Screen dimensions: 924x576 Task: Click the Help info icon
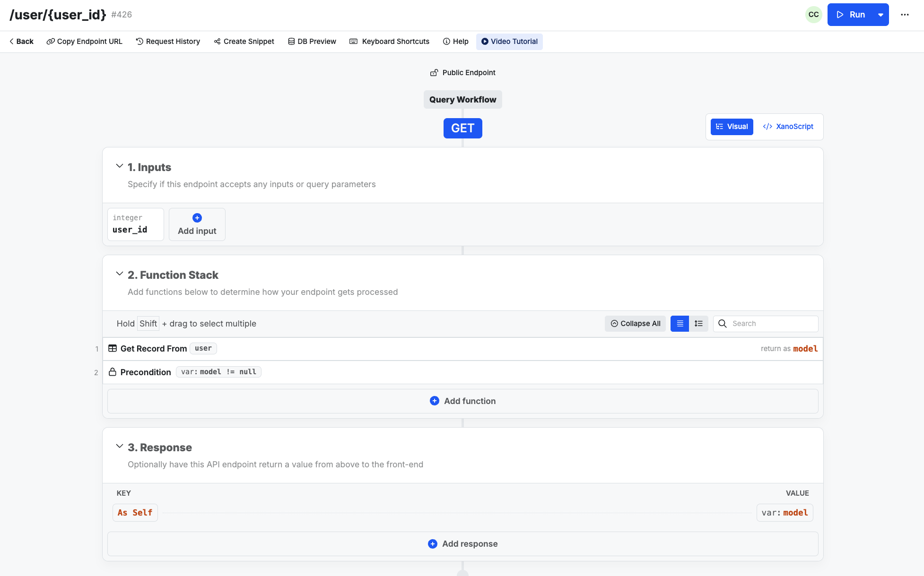pos(446,42)
